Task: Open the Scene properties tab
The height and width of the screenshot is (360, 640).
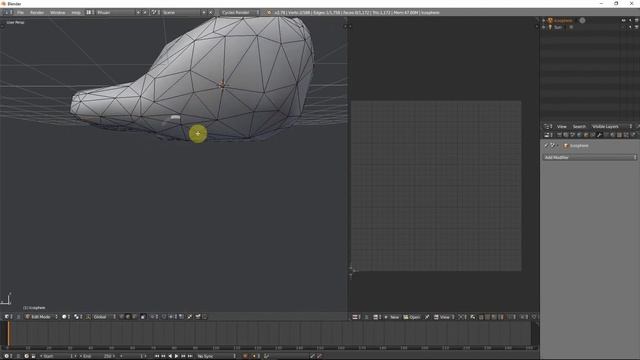Action: [572, 135]
